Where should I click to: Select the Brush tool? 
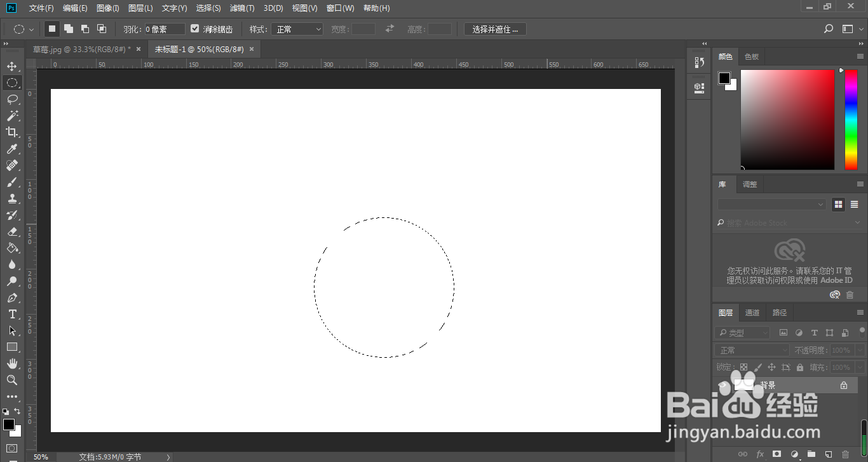(x=12, y=182)
